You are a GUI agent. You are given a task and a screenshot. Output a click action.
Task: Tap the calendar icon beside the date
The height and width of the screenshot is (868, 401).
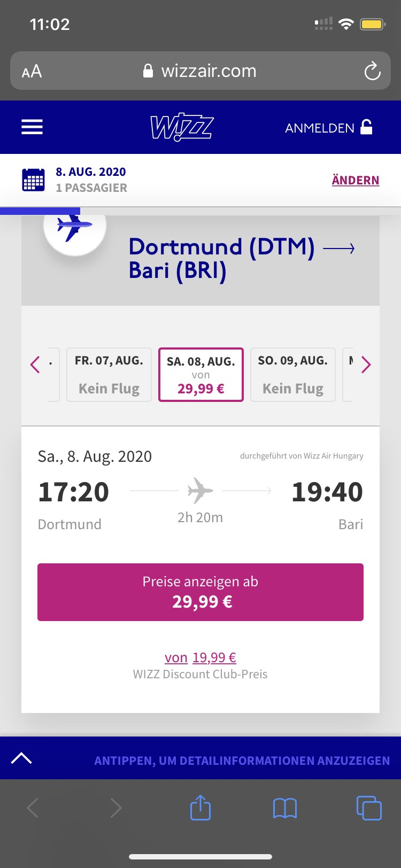click(33, 180)
